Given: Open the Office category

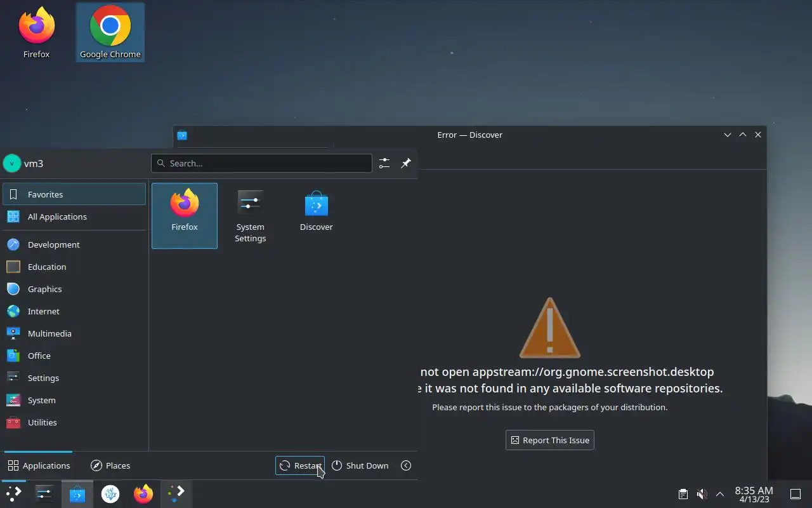Looking at the screenshot, I should tap(74, 356).
